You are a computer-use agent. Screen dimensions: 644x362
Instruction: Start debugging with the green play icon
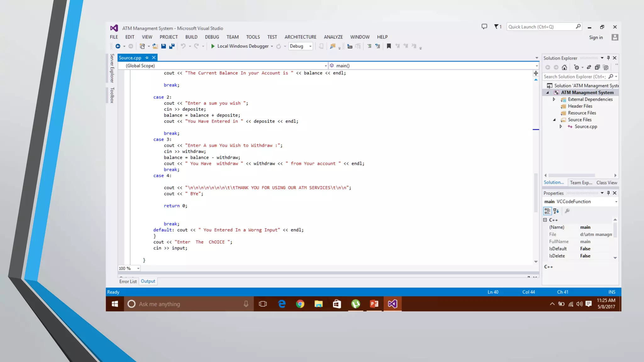tap(213, 46)
